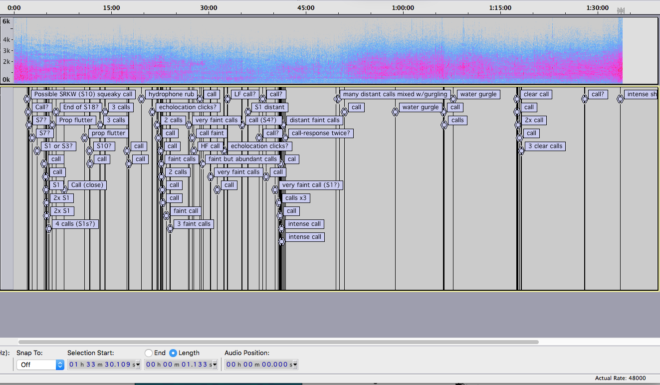
Task: Click marker handle of '4 calls (S1s?)' label
Action: 48,228
